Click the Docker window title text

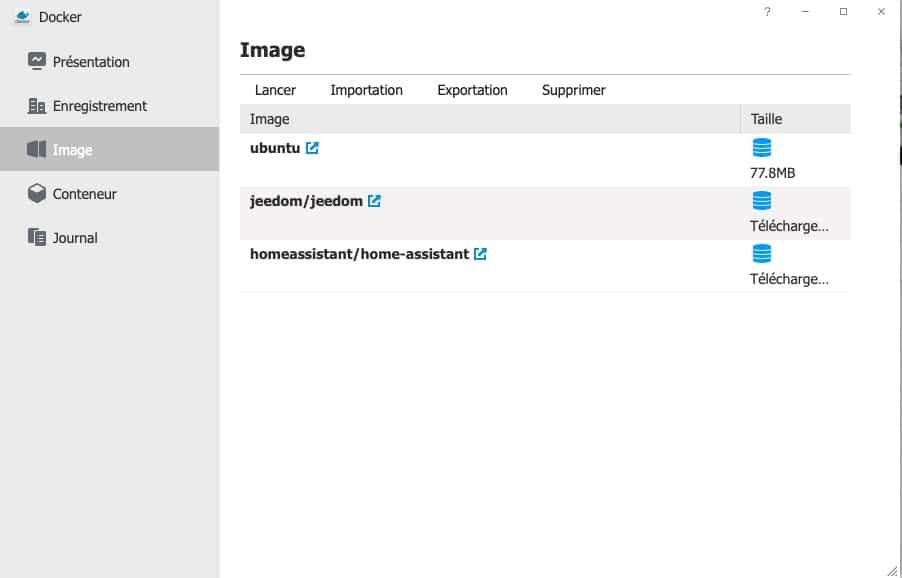coord(60,17)
